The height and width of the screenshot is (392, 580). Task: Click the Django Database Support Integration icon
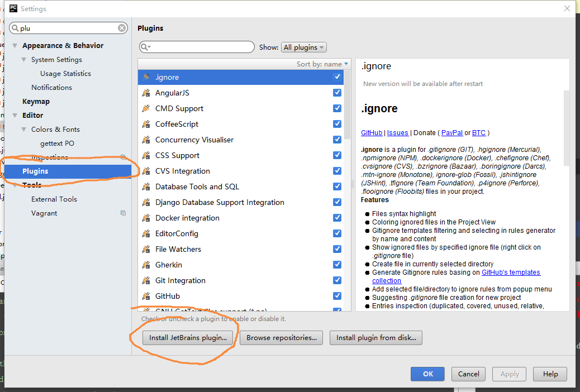click(x=146, y=202)
